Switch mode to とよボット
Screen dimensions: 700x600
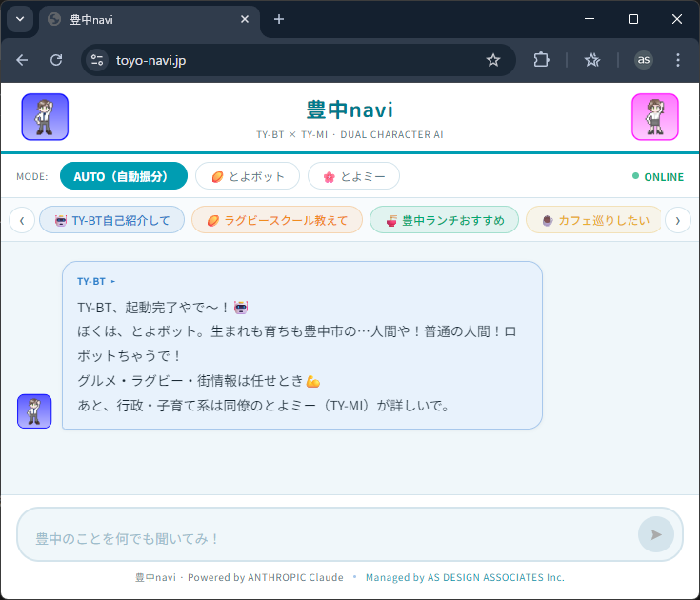(x=248, y=176)
